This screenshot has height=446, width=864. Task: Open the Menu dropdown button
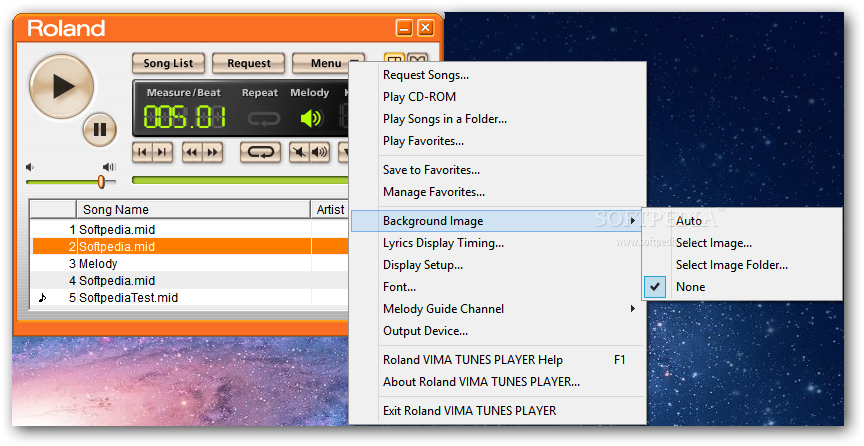point(328,63)
